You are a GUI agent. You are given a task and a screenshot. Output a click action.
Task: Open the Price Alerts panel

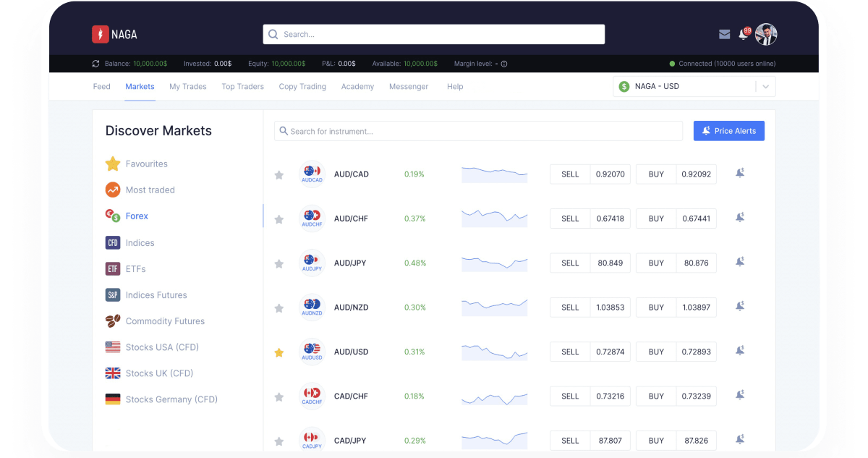(728, 130)
